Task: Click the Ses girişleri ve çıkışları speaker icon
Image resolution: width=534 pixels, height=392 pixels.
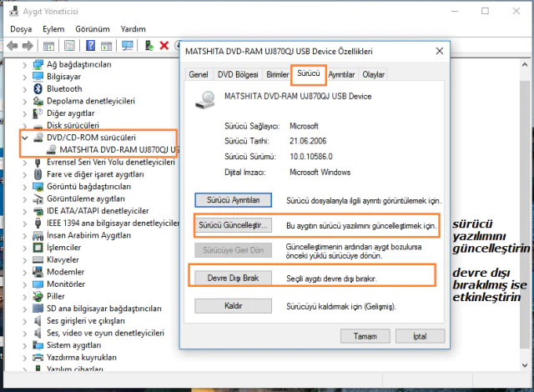Action: point(38,320)
